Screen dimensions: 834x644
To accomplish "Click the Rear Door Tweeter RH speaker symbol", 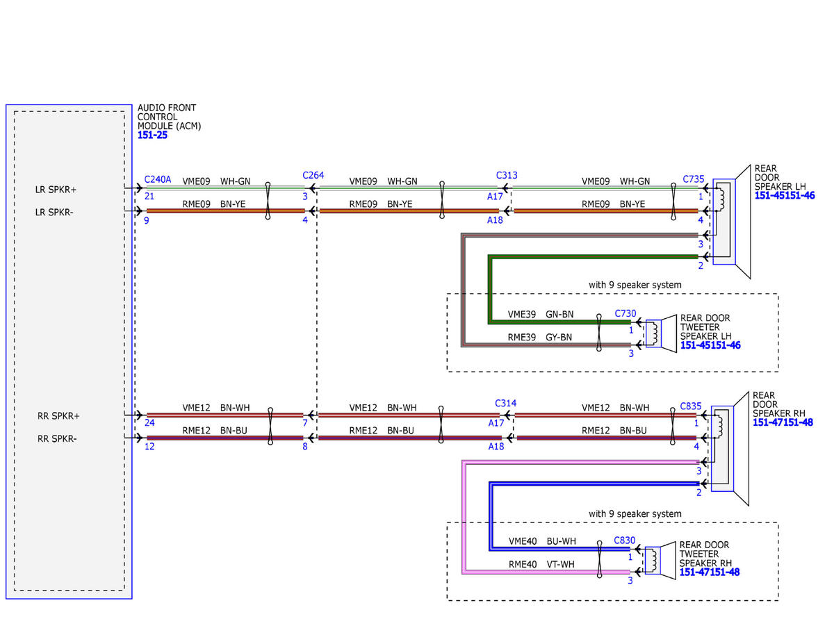I will [660, 559].
